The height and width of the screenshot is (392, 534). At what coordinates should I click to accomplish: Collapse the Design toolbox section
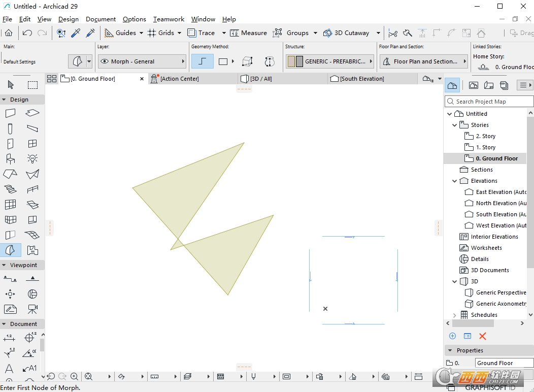[x=4, y=100]
